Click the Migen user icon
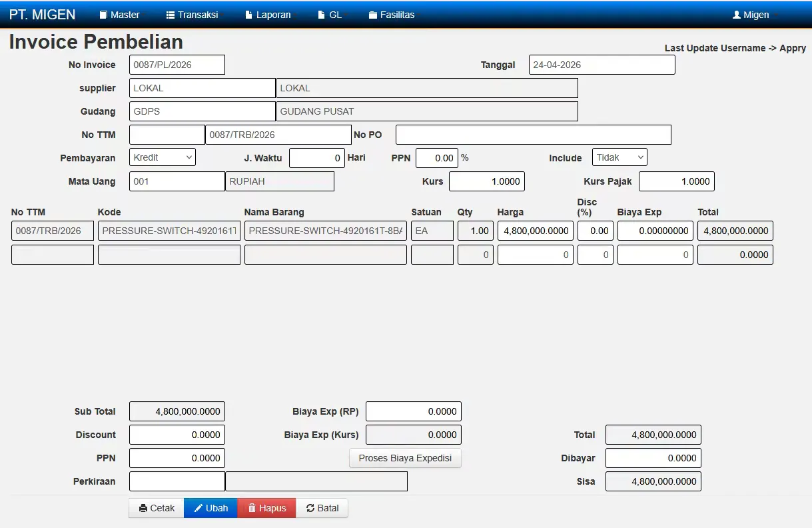812x528 pixels. (737, 15)
